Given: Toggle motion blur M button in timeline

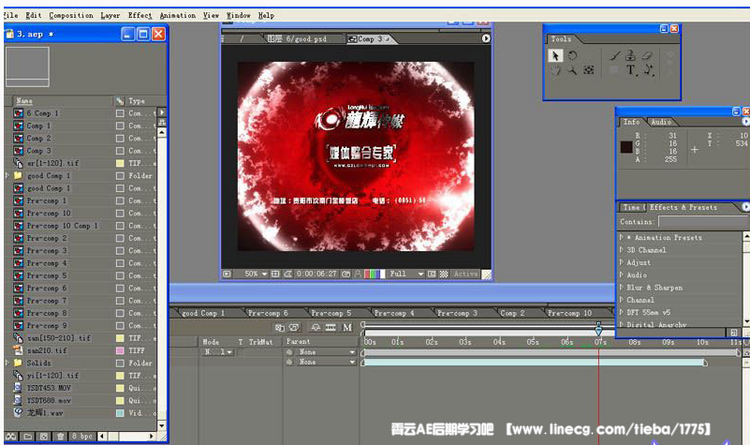Looking at the screenshot, I should (x=347, y=327).
